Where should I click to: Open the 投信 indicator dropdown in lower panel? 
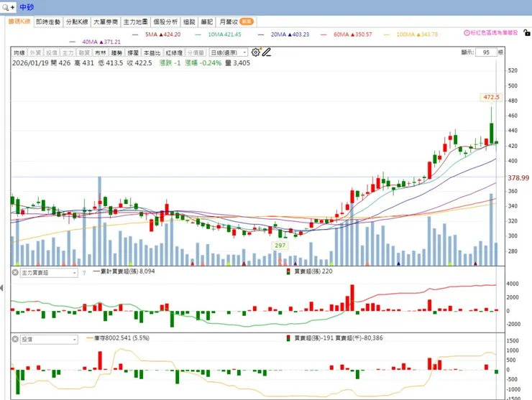point(49,340)
